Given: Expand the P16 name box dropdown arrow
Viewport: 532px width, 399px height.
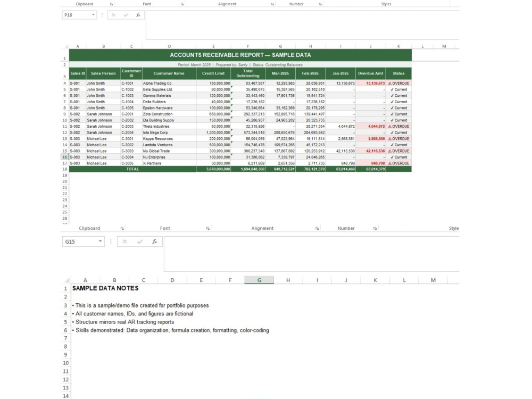Looking at the screenshot, I should click(93, 15).
